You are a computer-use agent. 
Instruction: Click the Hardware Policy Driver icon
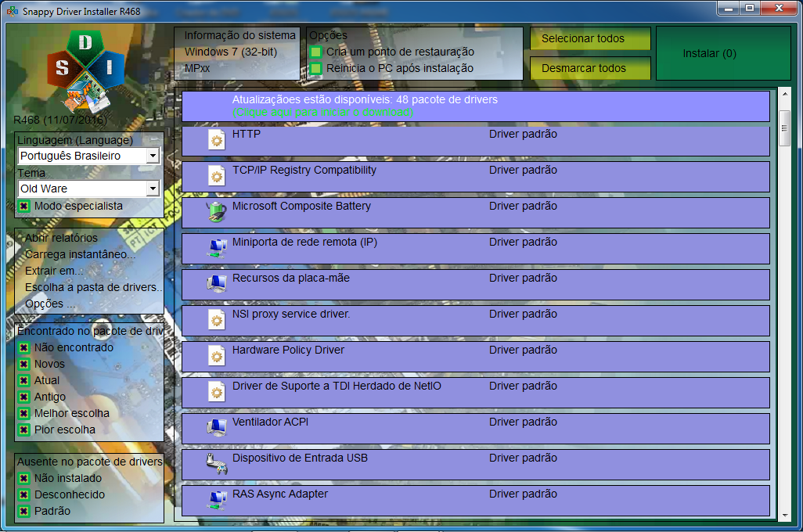(x=217, y=355)
